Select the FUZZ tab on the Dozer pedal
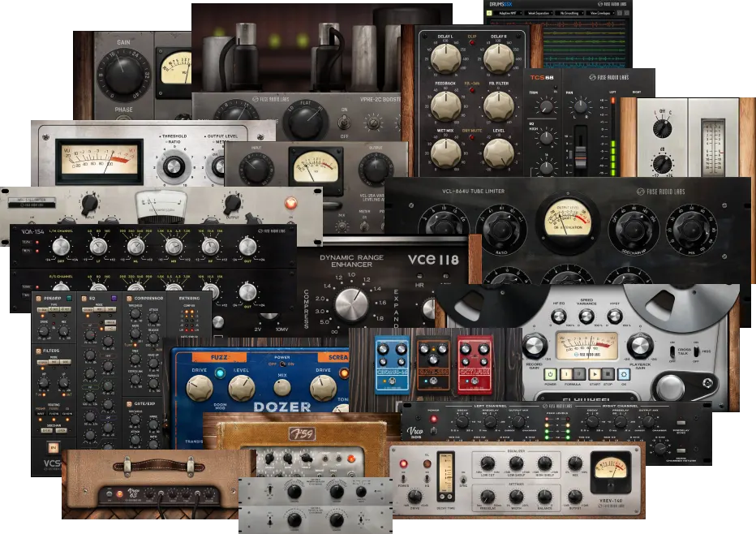The width and height of the screenshot is (756, 534). (219, 356)
